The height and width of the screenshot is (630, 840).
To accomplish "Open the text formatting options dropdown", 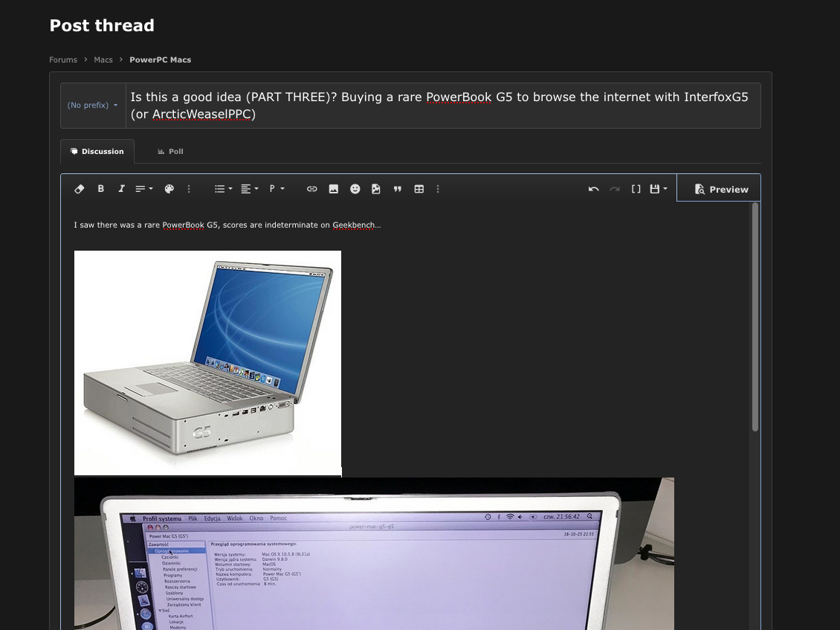I will coord(143,189).
